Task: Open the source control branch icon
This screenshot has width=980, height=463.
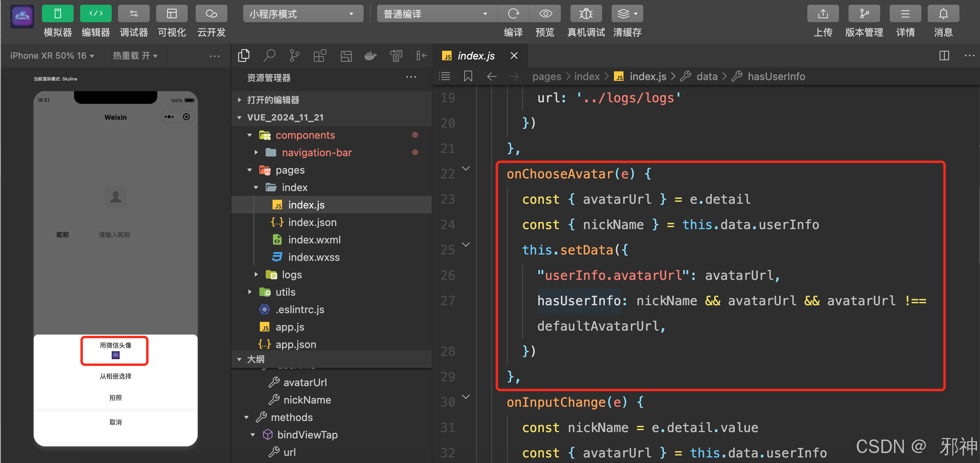Action: pyautogui.click(x=294, y=55)
